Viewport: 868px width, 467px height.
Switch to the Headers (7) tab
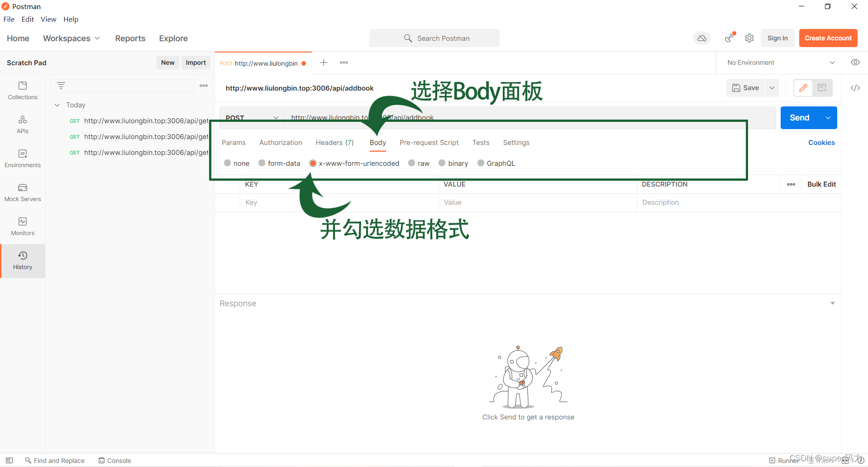point(335,143)
